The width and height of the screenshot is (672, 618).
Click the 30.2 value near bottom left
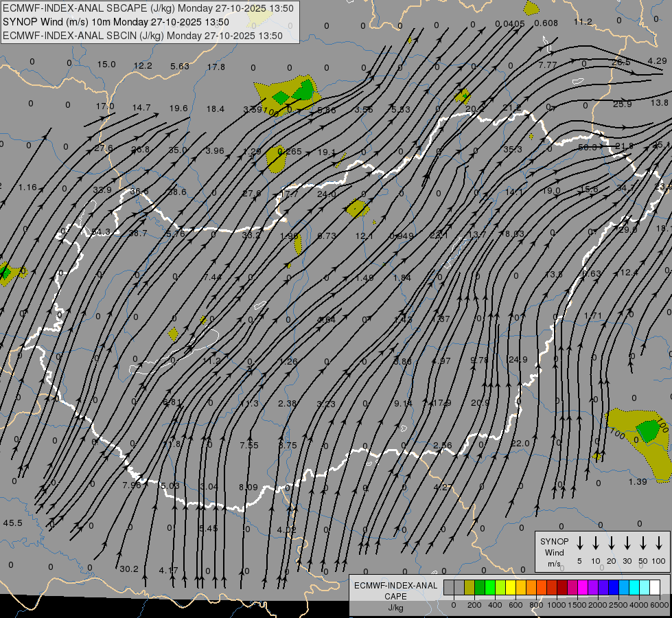(128, 569)
